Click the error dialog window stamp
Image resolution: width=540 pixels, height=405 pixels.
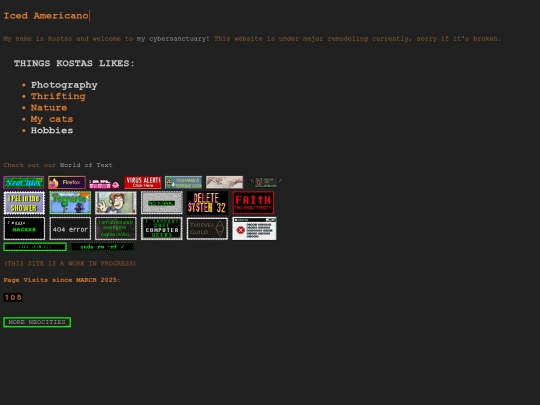pyautogui.click(x=254, y=228)
